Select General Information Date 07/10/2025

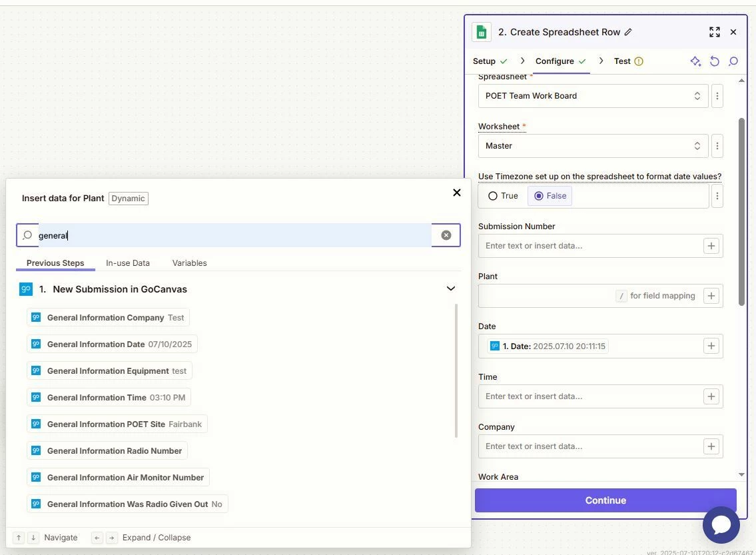[x=112, y=344]
